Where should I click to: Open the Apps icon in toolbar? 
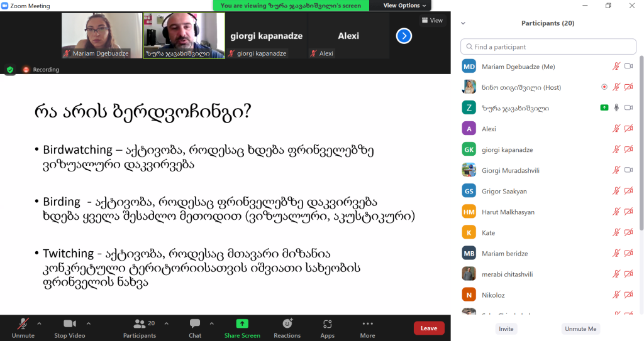[x=327, y=324]
